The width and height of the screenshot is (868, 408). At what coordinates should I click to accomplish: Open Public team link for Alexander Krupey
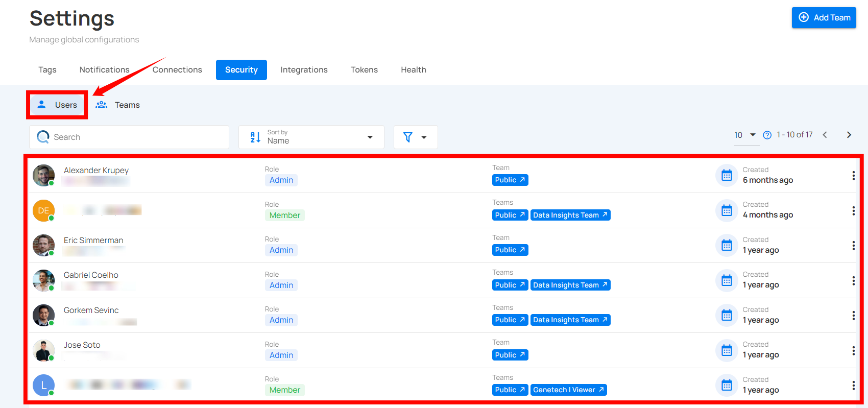(510, 180)
